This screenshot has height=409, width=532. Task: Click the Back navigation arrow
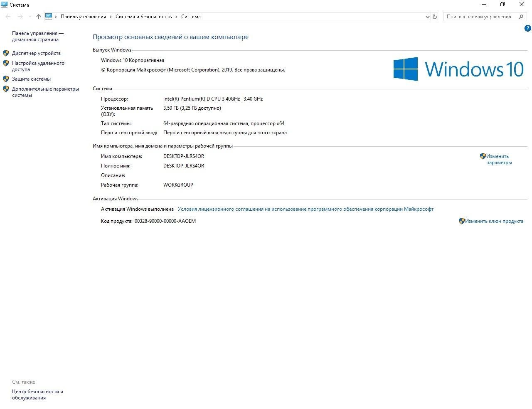click(8, 17)
